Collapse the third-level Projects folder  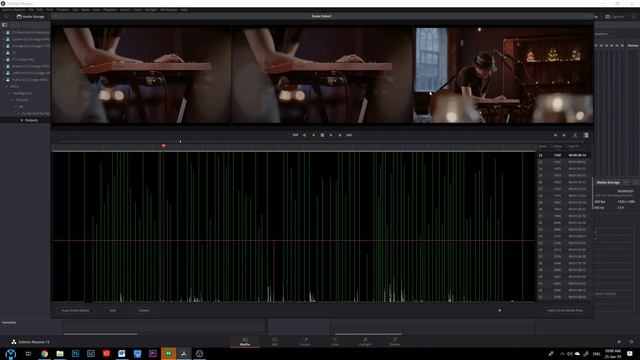(x=13, y=100)
